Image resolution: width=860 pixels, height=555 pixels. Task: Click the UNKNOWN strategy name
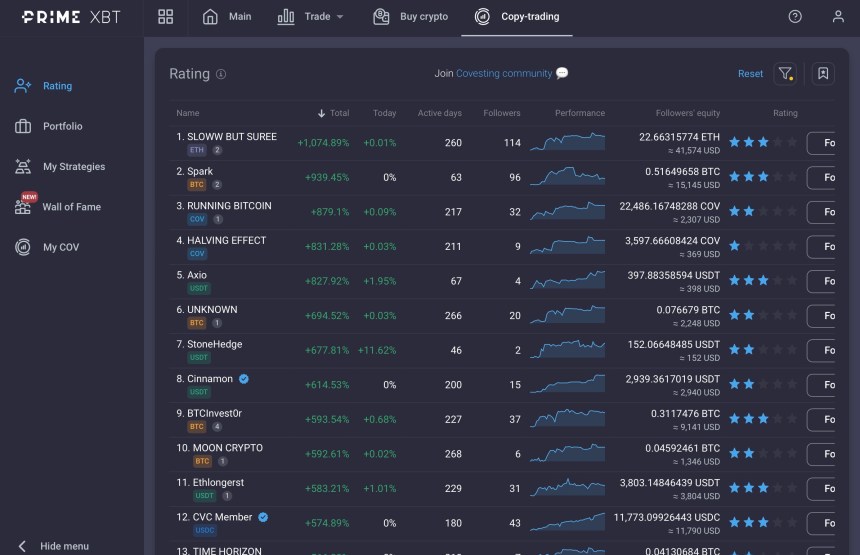tap(212, 309)
